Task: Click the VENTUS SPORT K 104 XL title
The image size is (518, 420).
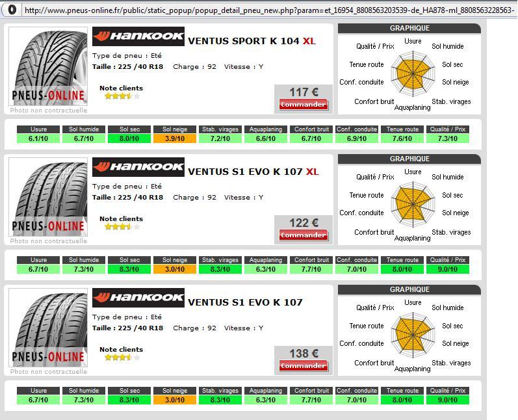Action: pos(252,41)
